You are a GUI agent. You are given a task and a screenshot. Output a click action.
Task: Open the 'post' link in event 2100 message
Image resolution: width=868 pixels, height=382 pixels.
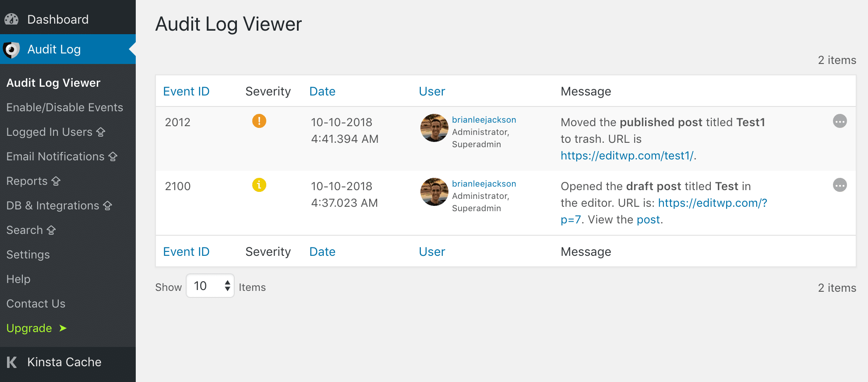(x=648, y=219)
